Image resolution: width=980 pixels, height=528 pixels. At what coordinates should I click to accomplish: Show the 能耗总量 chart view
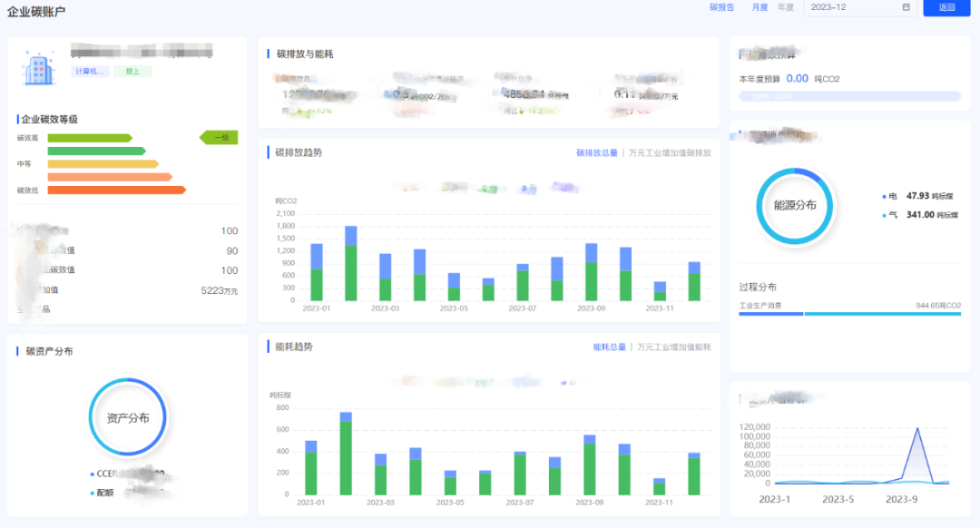pos(609,347)
